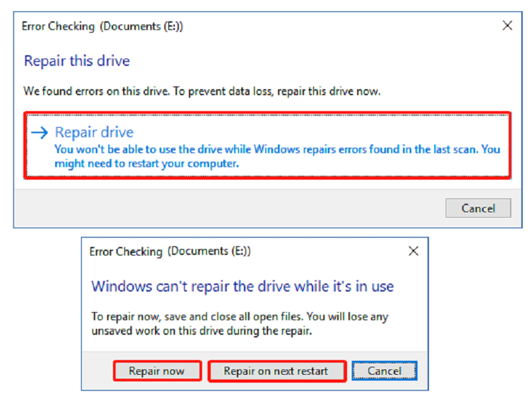This screenshot has height=404, width=532.
Task: Close the drive in use dialog with X
Action: tap(413, 251)
